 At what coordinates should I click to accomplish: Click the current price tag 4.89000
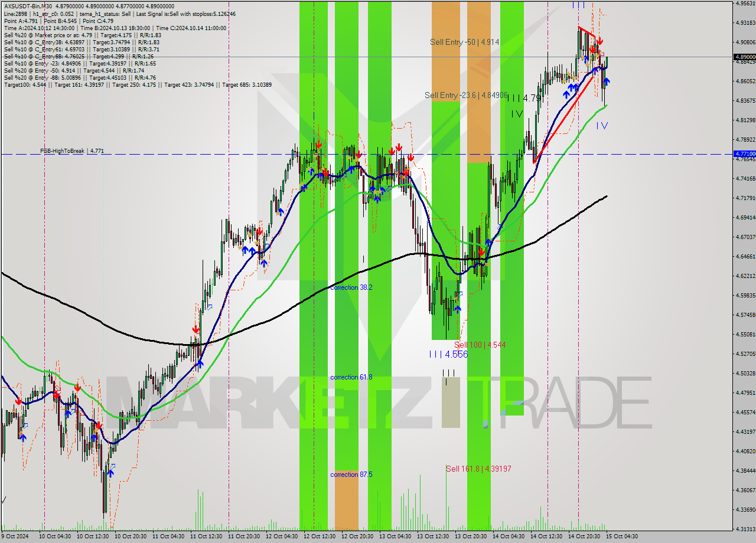point(744,57)
